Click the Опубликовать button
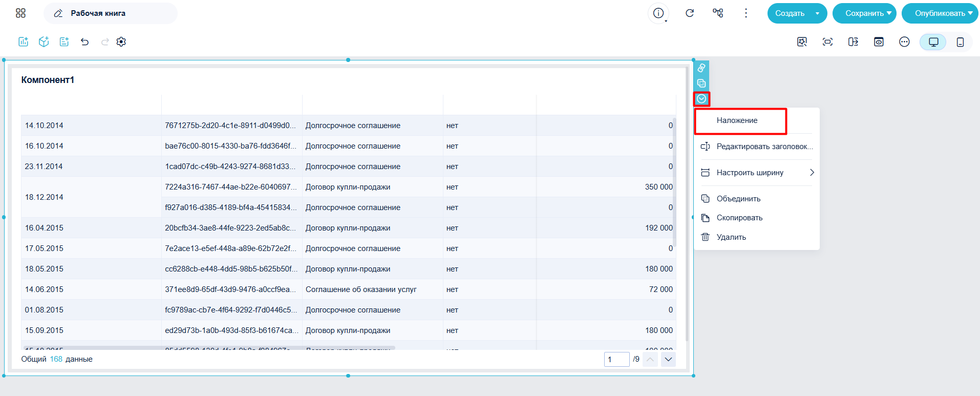The width and height of the screenshot is (980, 396). point(940,13)
